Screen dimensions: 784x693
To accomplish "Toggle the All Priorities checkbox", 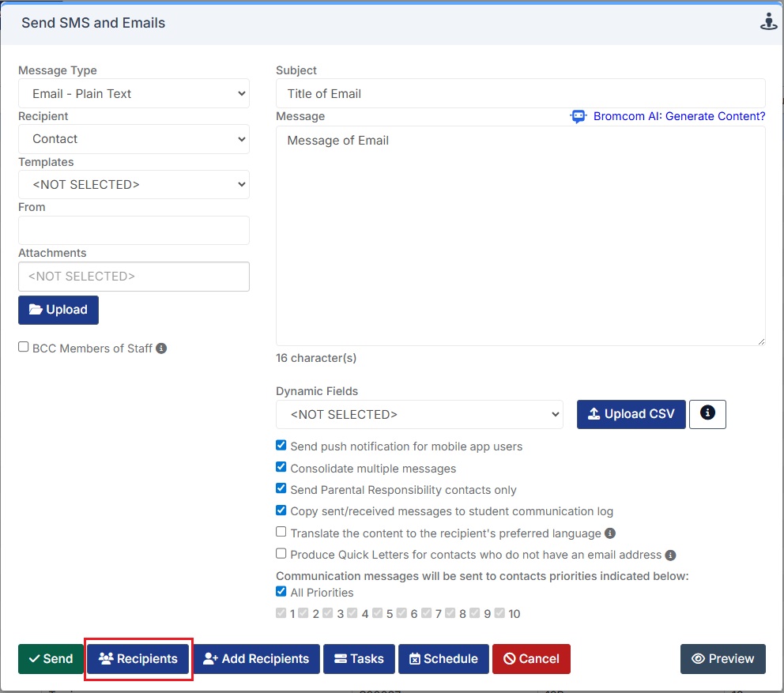I will click(281, 592).
